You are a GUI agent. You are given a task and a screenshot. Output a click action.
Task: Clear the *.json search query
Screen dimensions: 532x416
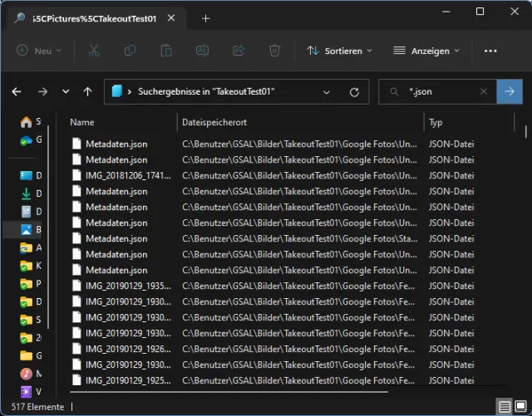pos(484,91)
